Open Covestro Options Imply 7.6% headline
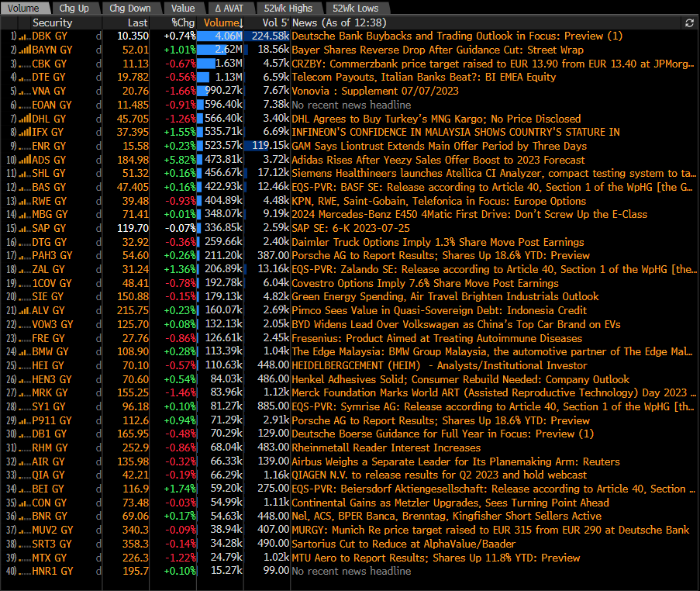The image size is (700, 591). (425, 284)
